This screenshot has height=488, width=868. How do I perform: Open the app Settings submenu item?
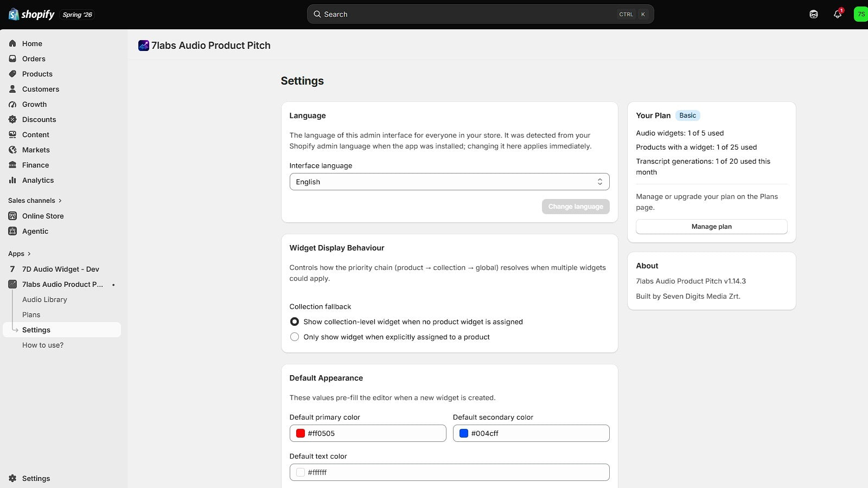62,330
